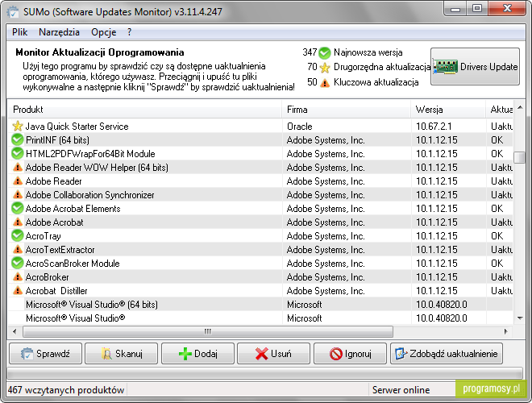The height and width of the screenshot is (403, 532).
Task: Click the Aktua column header
Action: tap(501, 110)
